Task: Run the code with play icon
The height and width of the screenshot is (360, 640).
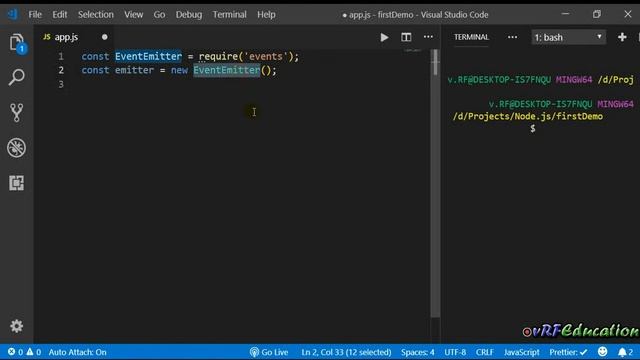Action: tap(384, 38)
